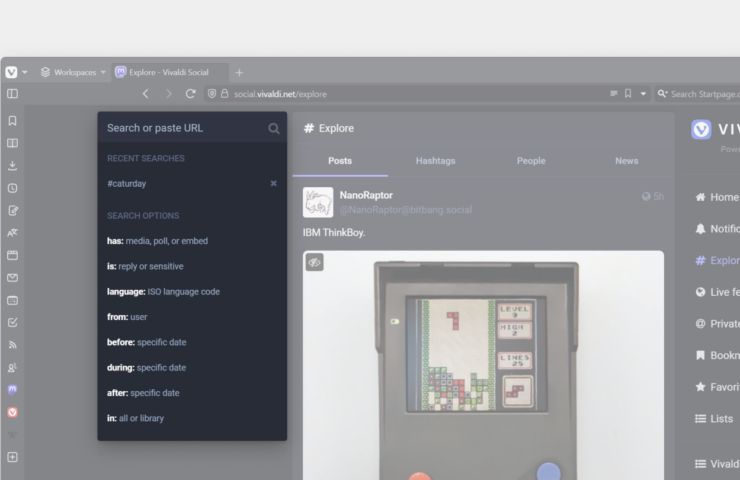This screenshot has height=480, width=740.
Task: Select the Explore - Vivaldi Social tab
Action: 170,72
